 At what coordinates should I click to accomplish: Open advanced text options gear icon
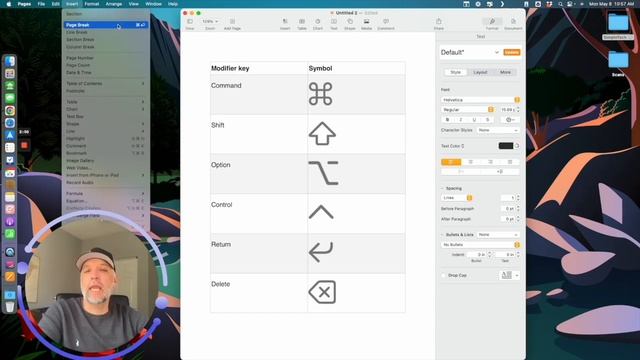click(x=510, y=120)
